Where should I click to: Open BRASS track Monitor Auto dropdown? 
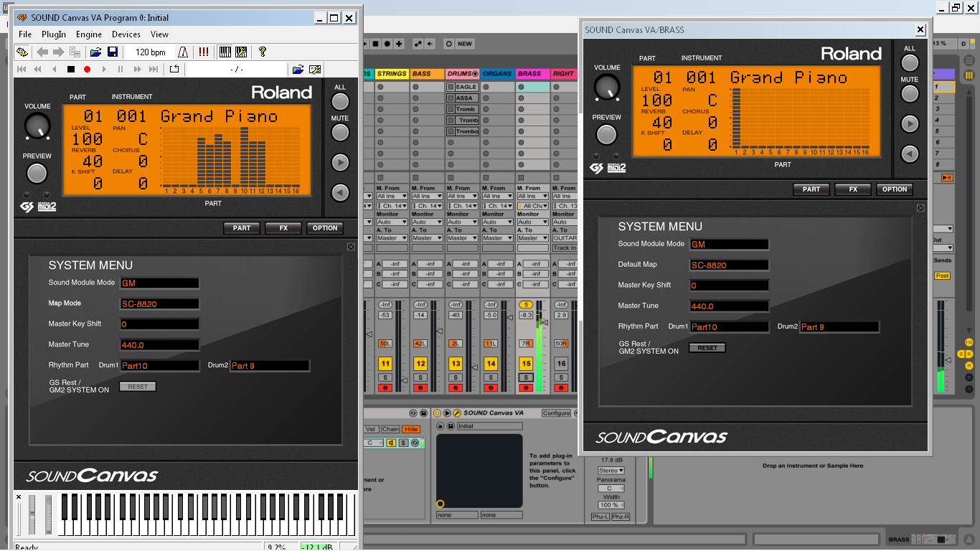532,222
